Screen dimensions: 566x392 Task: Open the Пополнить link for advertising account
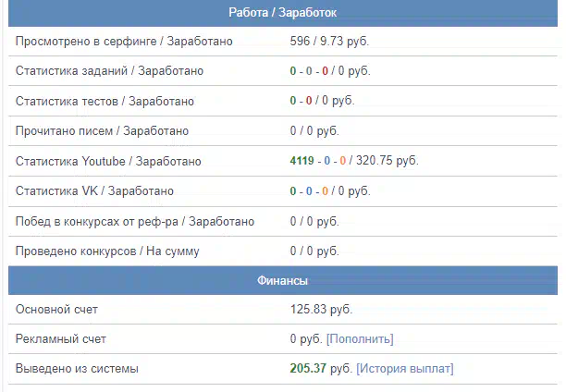coord(360,339)
